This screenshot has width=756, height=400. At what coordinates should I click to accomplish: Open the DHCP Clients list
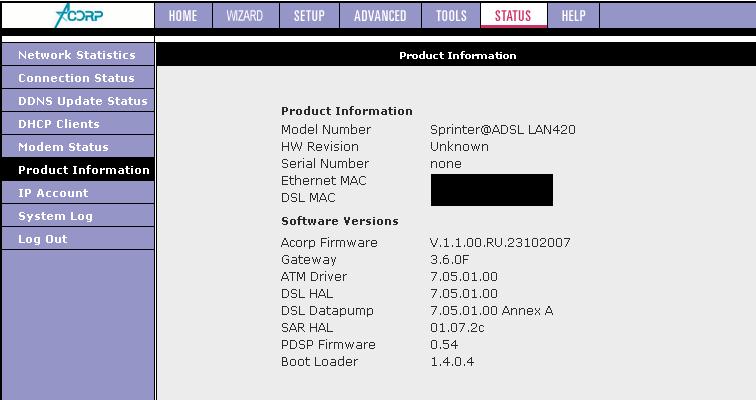click(59, 124)
